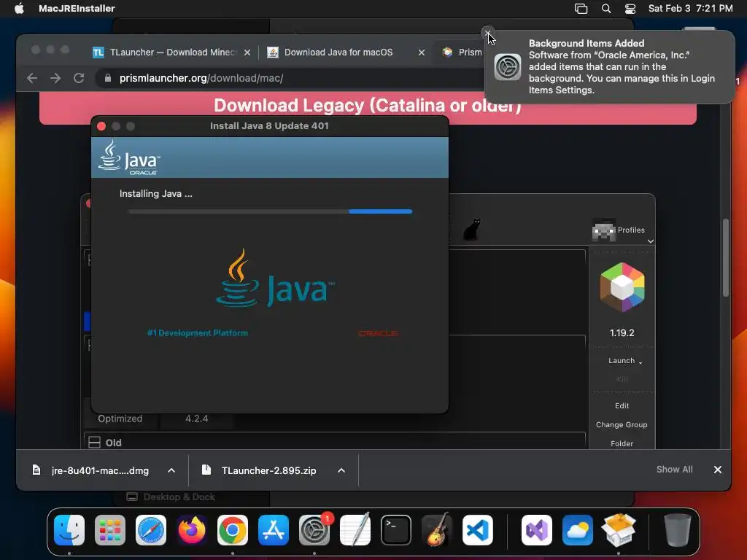
Task: Click the Java Oracle header logo
Action: 129,157
